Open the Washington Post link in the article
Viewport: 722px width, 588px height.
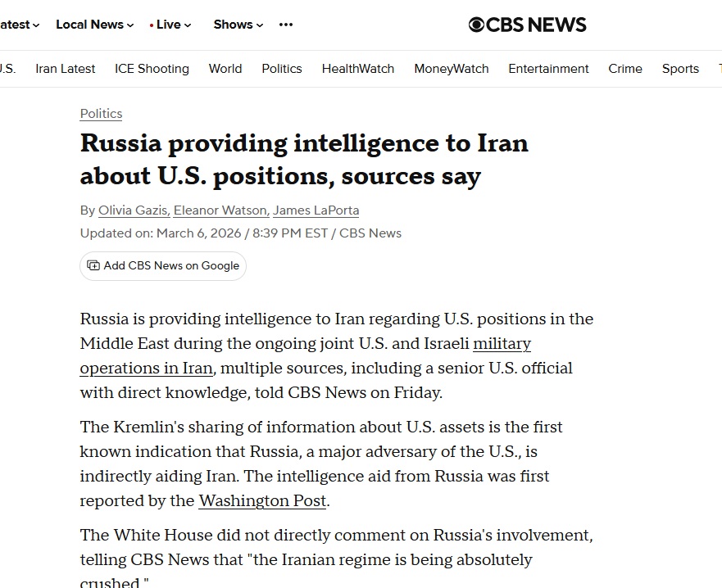[x=262, y=500]
